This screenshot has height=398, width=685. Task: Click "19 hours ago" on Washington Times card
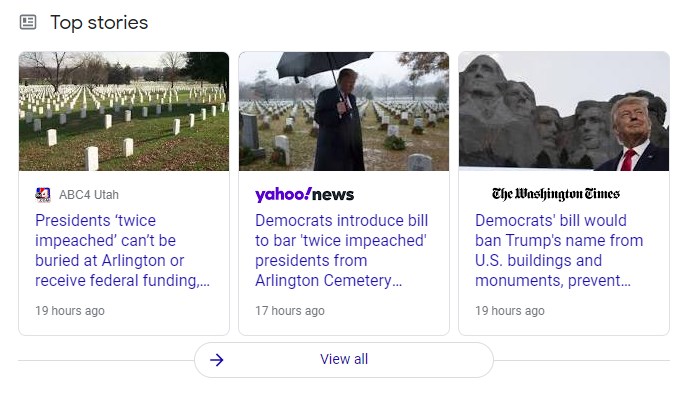click(510, 311)
